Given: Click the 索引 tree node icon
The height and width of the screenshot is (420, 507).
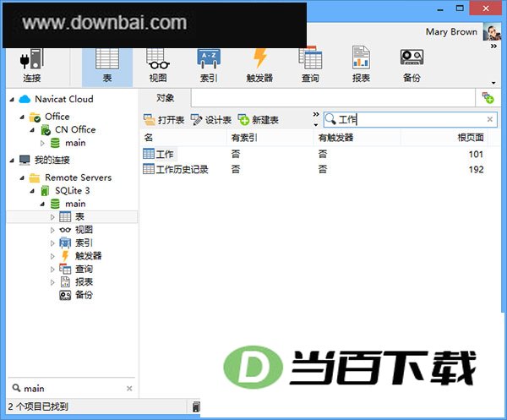Looking at the screenshot, I should tap(65, 243).
